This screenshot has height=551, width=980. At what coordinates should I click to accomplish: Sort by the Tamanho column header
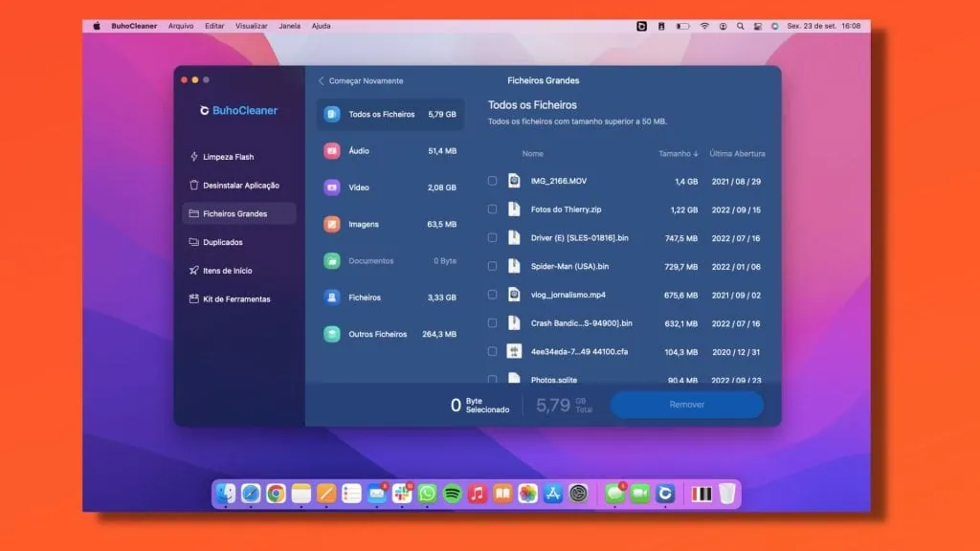point(678,154)
